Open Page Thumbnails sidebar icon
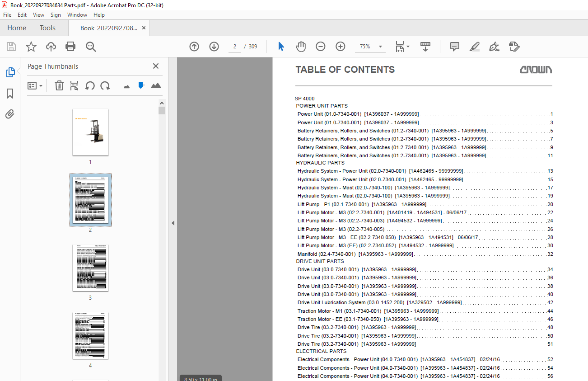This screenshot has height=381, width=588. (x=10, y=72)
